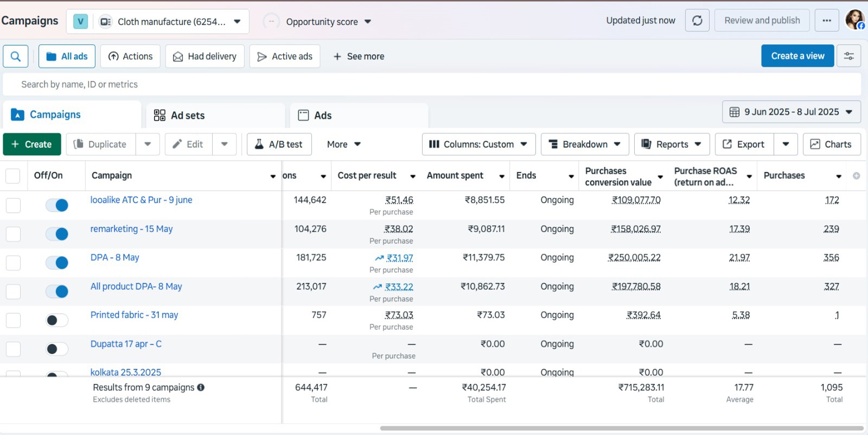Click the horizontal table scrollbar
The height and width of the screenshot is (435, 868).
tap(621, 428)
